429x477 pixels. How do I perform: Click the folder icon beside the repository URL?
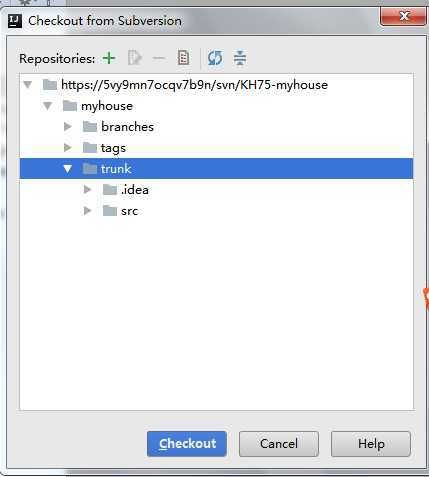pos(50,85)
